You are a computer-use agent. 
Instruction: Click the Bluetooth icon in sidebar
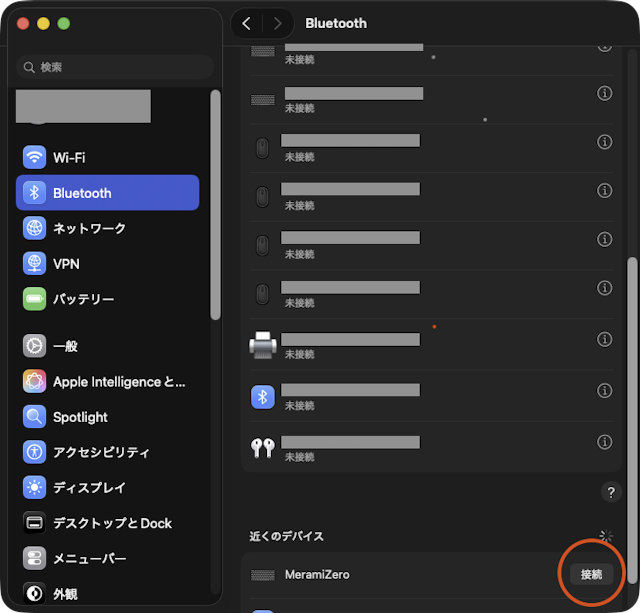(34, 193)
